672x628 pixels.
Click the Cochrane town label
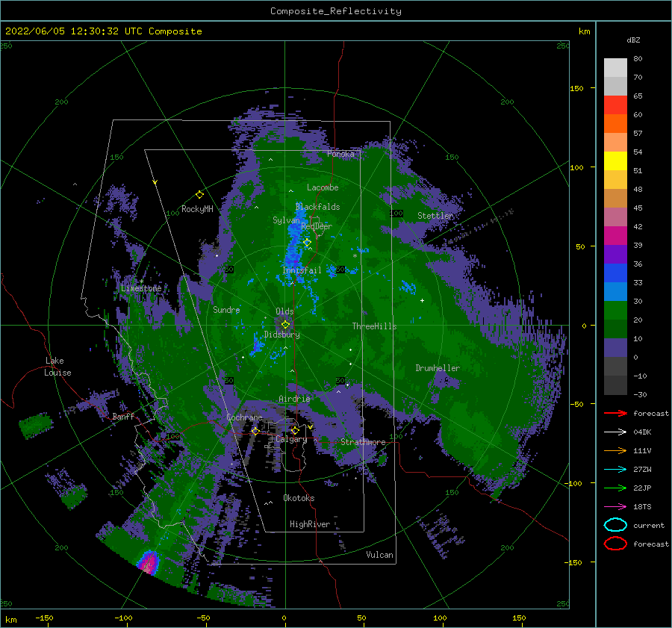pos(244,417)
